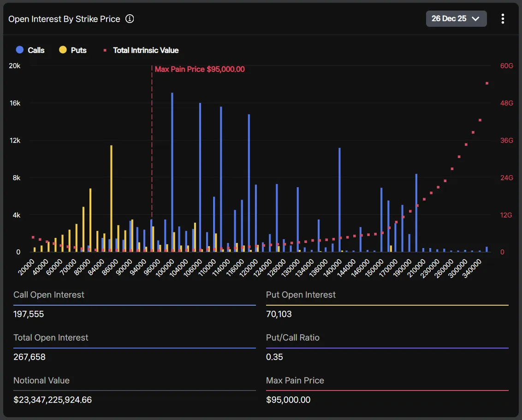Click the Put Open Interest value 70,103
This screenshot has width=522, height=420.
279,314
